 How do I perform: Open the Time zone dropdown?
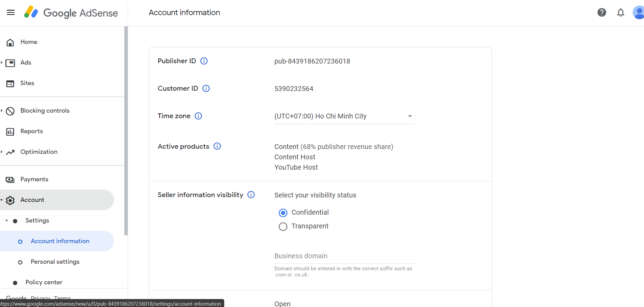click(x=344, y=116)
